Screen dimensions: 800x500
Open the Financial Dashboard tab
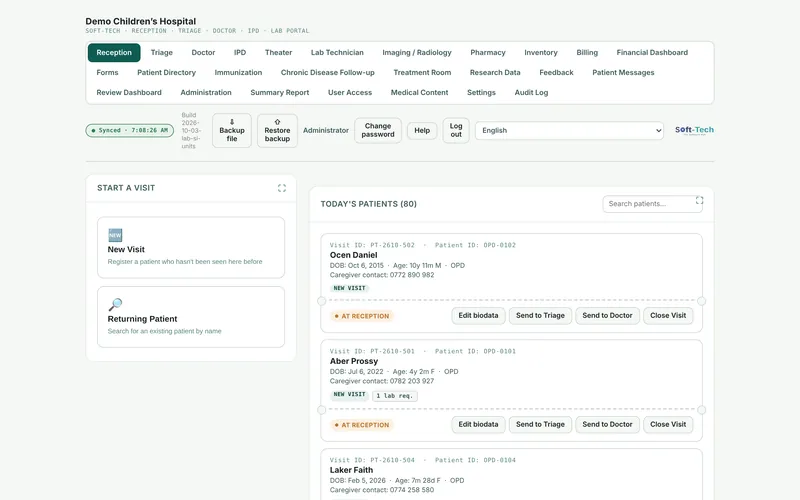pos(652,53)
